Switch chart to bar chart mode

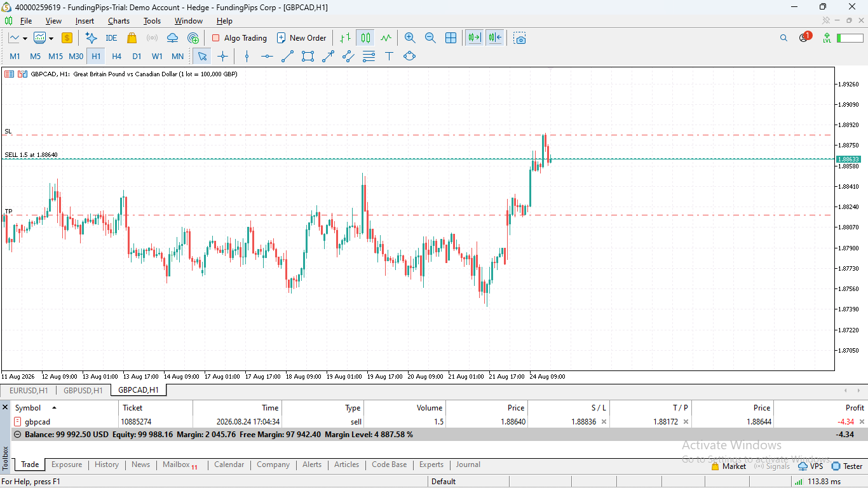pos(345,38)
